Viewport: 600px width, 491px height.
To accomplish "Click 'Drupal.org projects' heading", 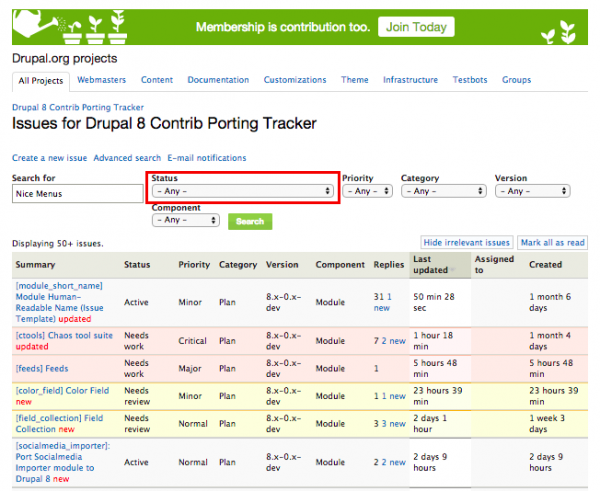I will [65, 58].
